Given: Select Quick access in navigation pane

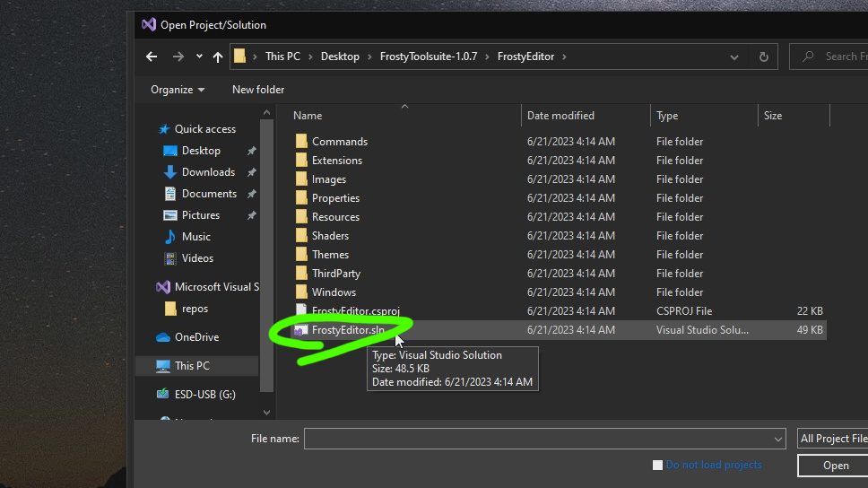Looking at the screenshot, I should [205, 129].
